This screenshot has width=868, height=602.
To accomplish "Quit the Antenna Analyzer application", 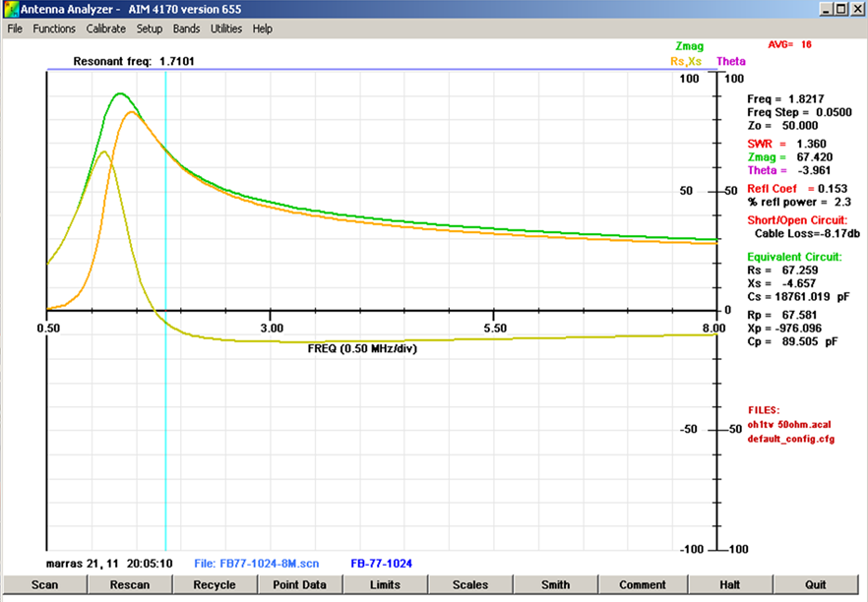I will (816, 584).
